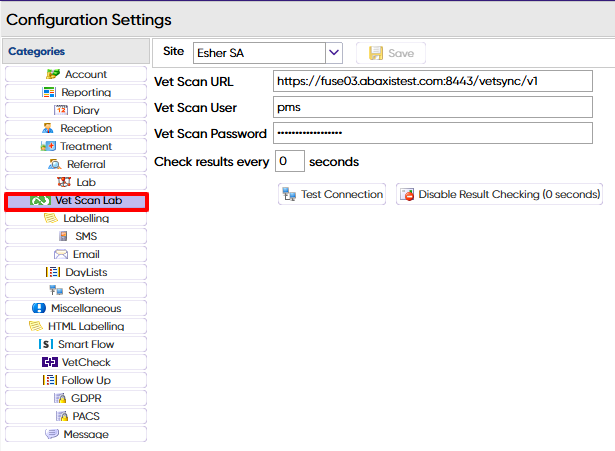Click the Treatment medical icon
615x451 pixels.
coord(48,146)
